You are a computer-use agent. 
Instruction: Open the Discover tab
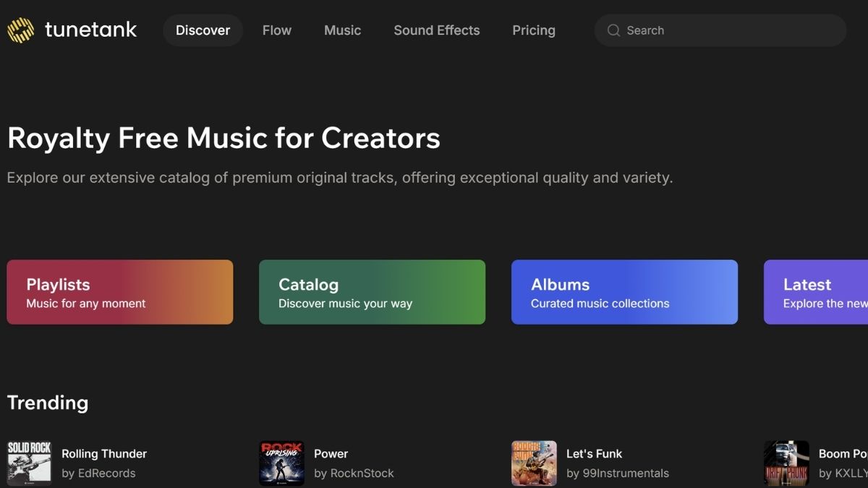(x=203, y=30)
